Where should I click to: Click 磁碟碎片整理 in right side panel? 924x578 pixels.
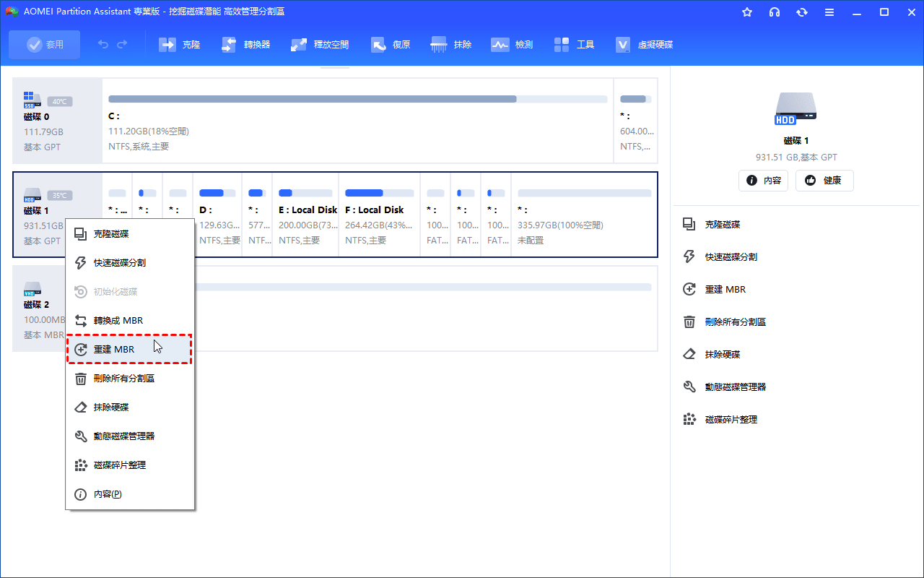pos(731,420)
